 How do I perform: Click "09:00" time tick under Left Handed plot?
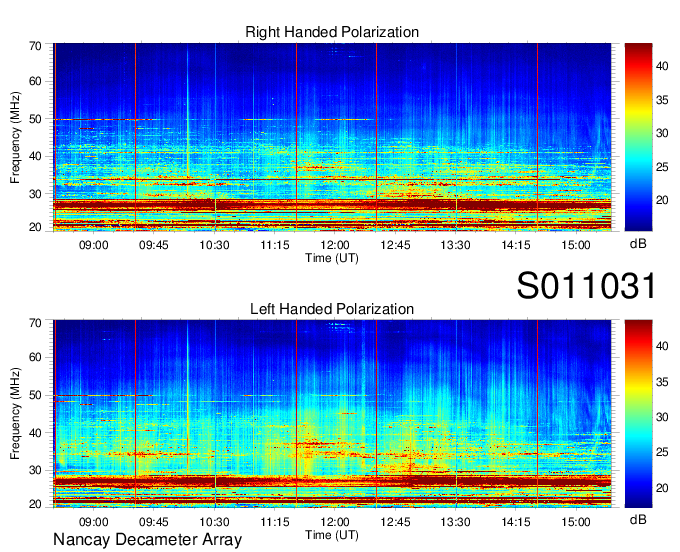click(x=93, y=522)
